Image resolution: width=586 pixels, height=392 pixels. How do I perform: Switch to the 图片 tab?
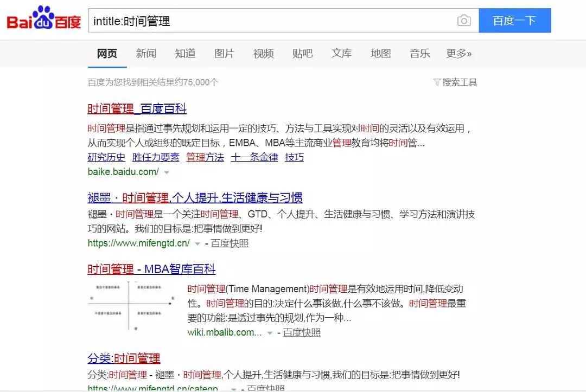click(x=224, y=54)
